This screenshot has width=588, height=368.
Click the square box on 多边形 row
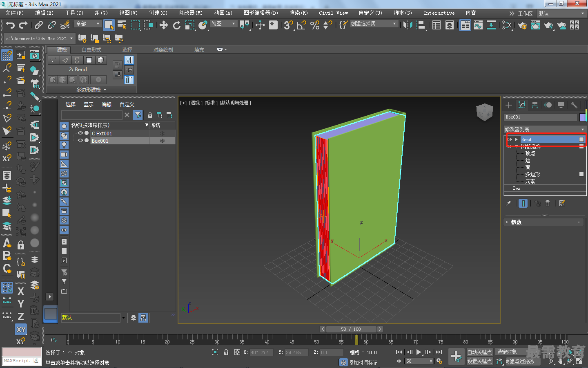(x=581, y=174)
